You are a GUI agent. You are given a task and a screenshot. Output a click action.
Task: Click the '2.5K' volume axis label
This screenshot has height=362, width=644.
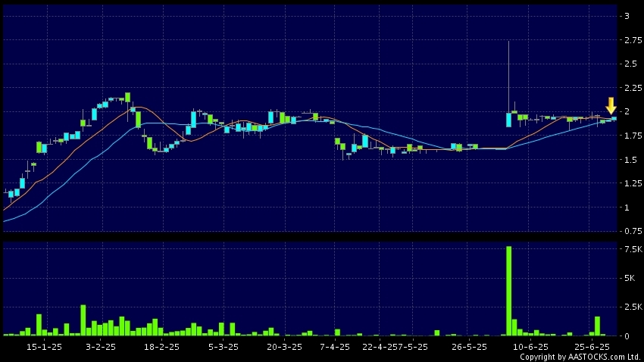point(633,307)
